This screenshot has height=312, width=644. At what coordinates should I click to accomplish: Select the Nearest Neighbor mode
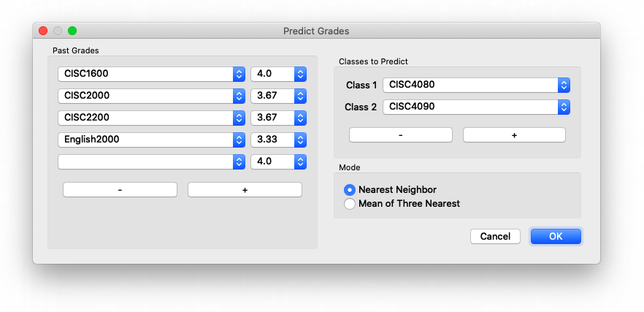pos(350,190)
